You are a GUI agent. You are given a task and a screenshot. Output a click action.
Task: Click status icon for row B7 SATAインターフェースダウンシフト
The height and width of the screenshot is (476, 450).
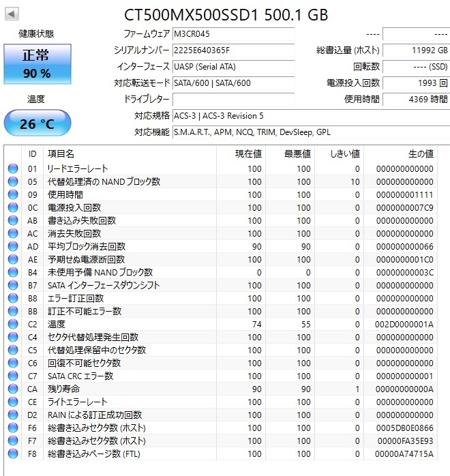13,285
